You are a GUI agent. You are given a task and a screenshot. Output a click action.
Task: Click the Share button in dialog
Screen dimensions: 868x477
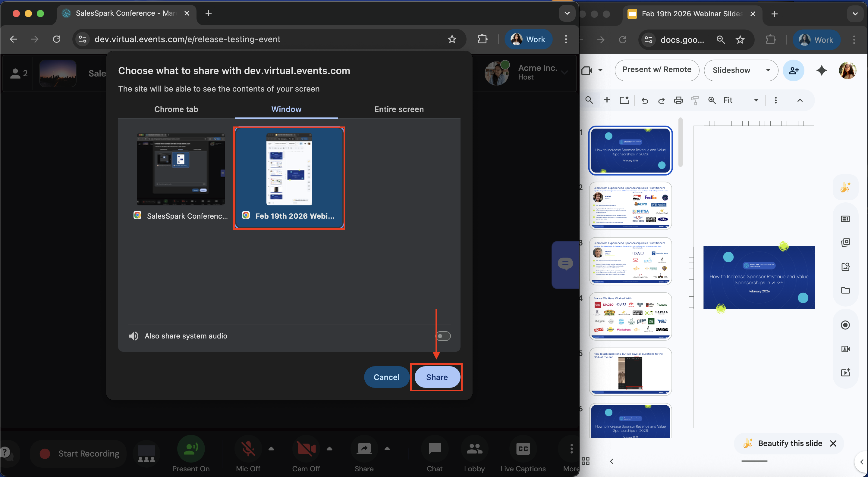coord(437,377)
